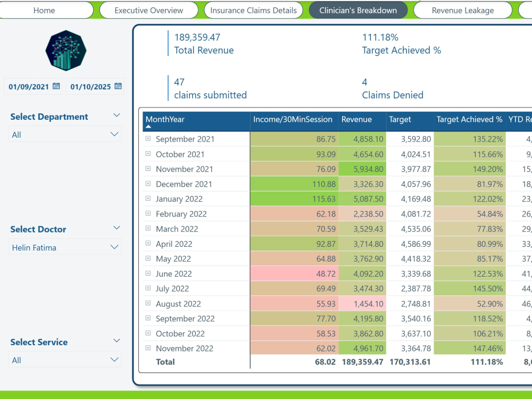This screenshot has height=399, width=532.
Task: Expand the March 2022 row
Action: [148, 228]
